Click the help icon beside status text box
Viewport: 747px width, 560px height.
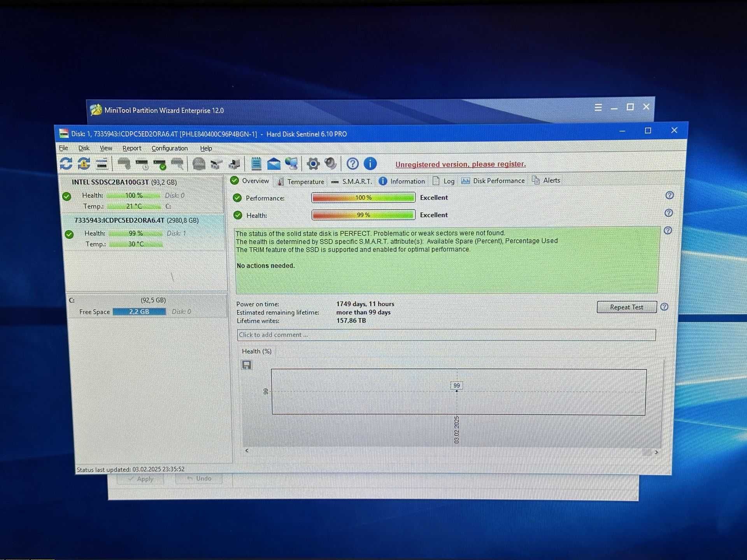tap(668, 230)
